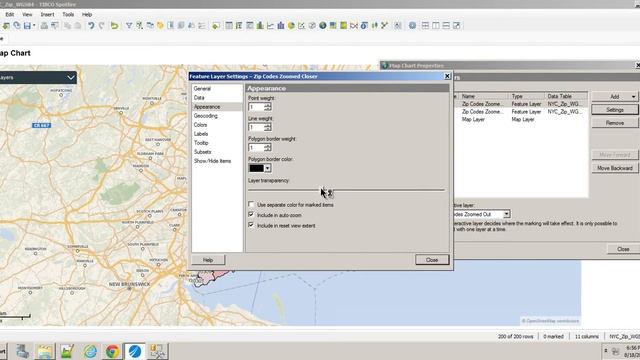Select the Data settings page
The image size is (640, 360).
[x=199, y=98]
